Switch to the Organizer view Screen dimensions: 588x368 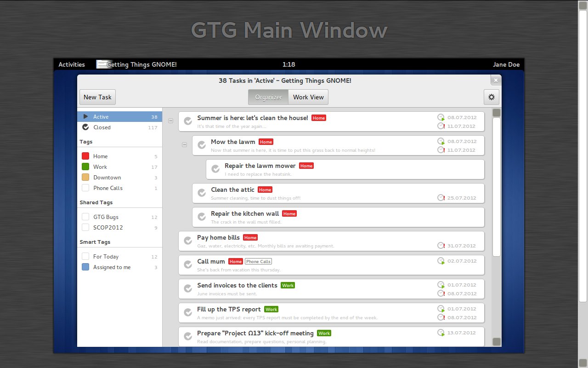[x=268, y=97]
